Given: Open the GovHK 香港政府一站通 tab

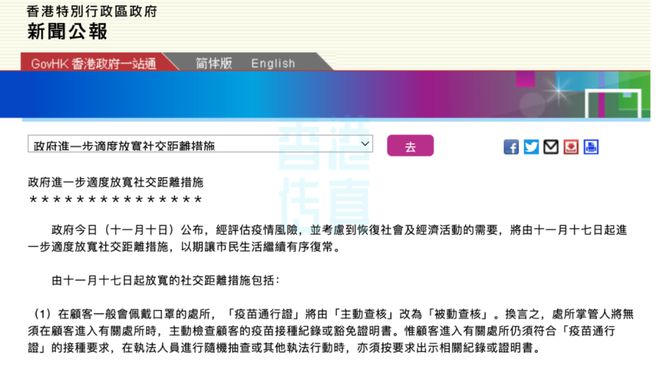Looking at the screenshot, I should [93, 64].
